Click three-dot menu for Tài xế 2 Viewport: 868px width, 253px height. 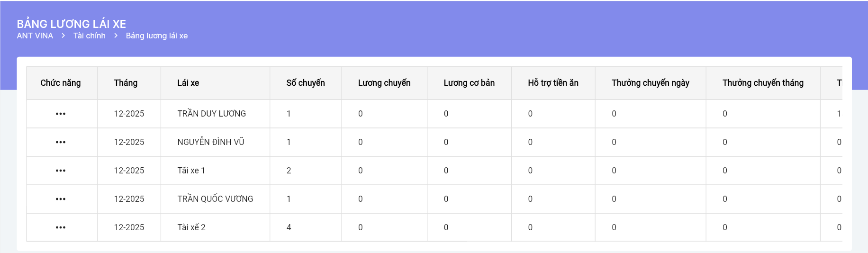coord(61,227)
